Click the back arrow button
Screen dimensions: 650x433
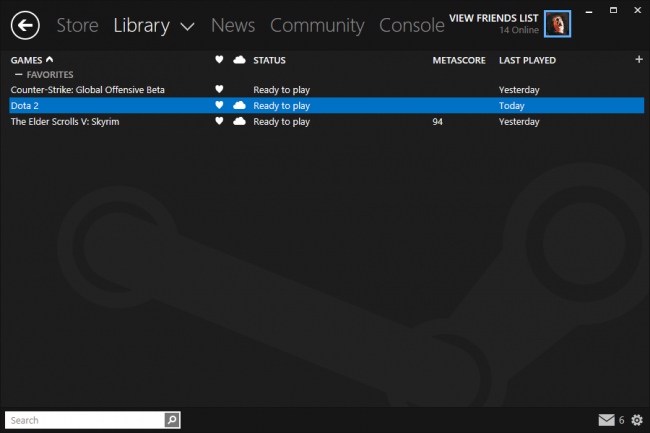pos(25,26)
